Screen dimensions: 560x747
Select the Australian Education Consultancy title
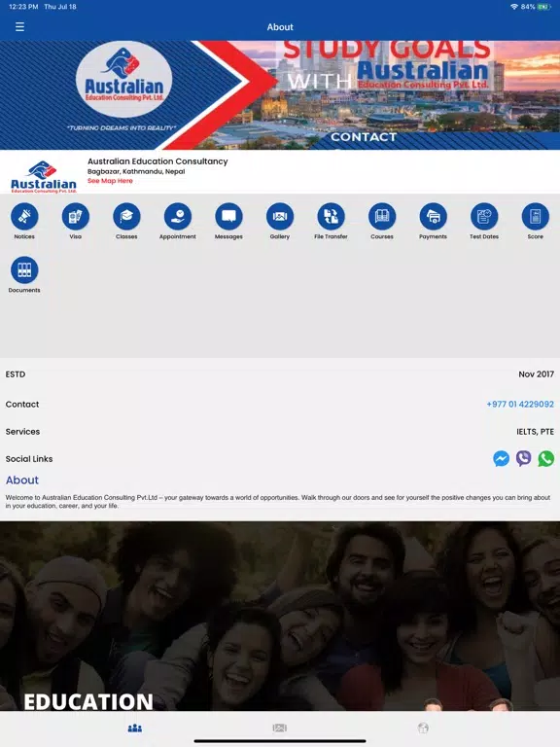pyautogui.click(x=157, y=161)
